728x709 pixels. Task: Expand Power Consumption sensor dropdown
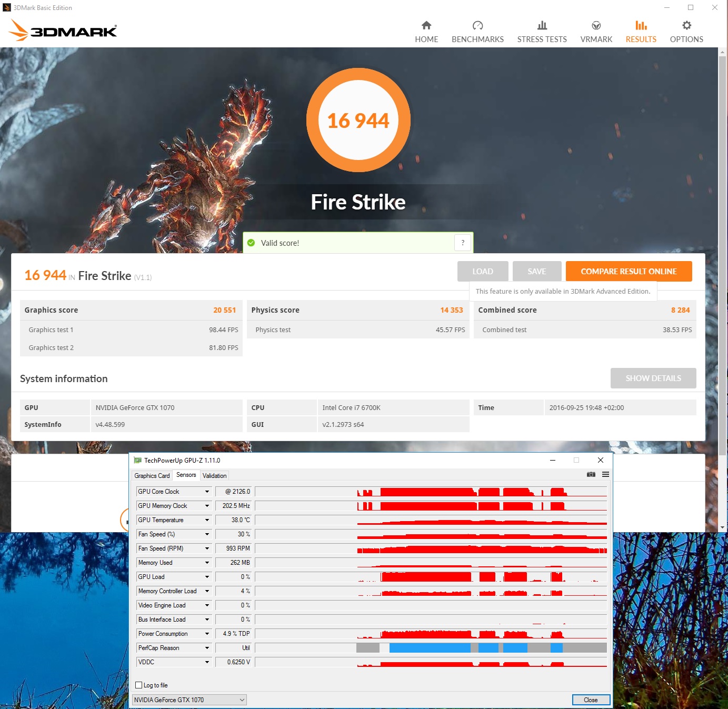pos(207,634)
